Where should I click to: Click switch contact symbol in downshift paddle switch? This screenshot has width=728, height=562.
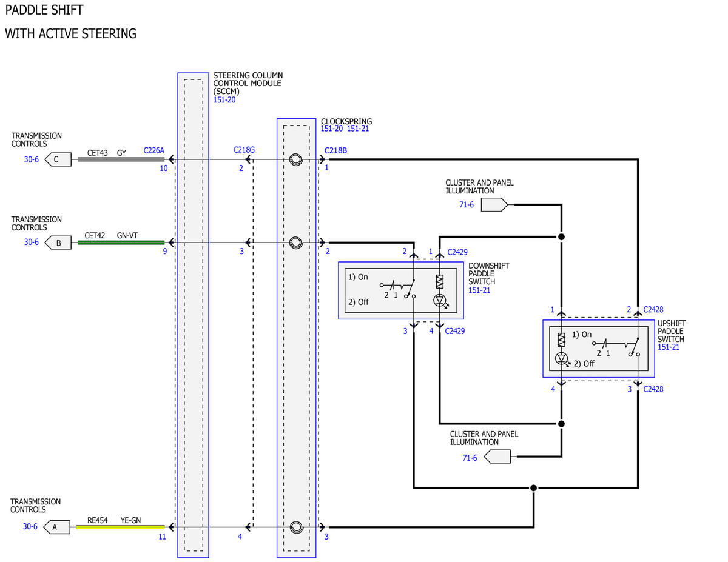point(399,287)
